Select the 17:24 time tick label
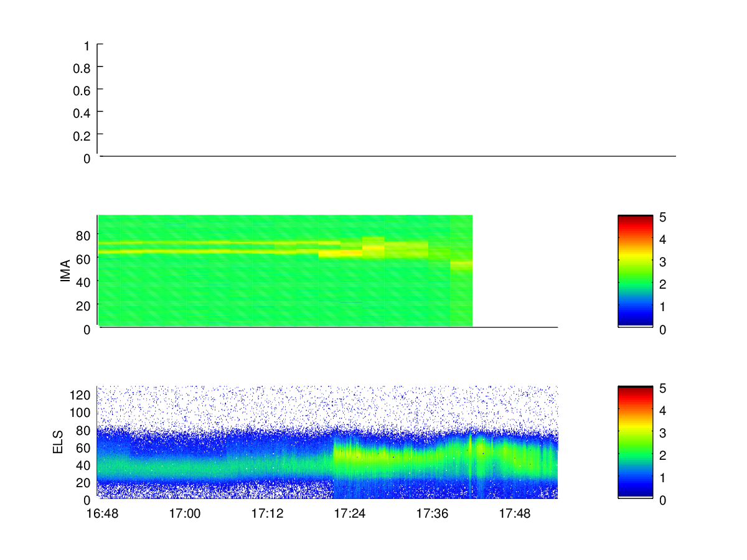The image size is (747, 560). 350,514
